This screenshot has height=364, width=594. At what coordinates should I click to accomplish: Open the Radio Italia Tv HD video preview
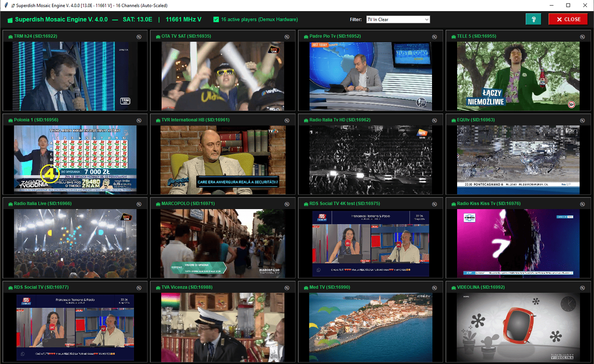(x=371, y=160)
